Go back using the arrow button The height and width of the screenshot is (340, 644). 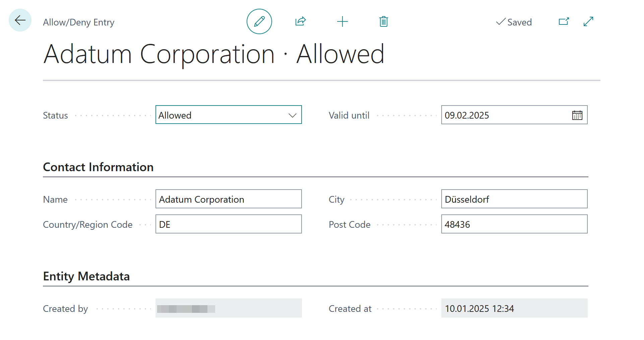pyautogui.click(x=20, y=20)
